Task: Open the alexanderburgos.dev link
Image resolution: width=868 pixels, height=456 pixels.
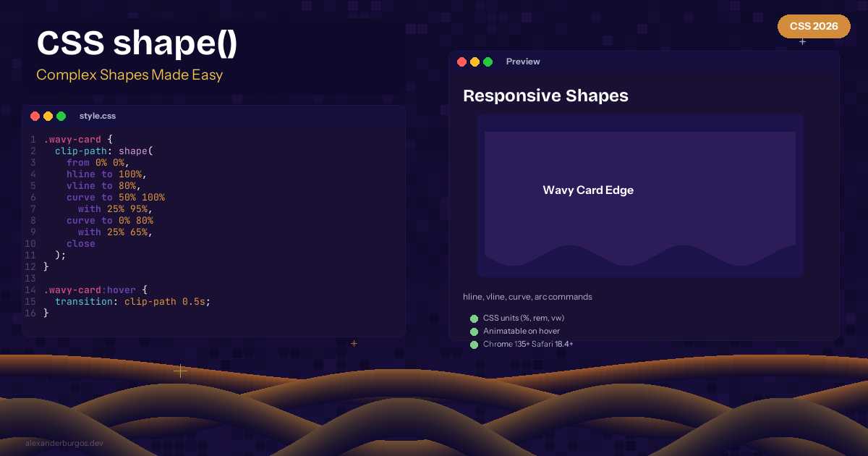Action: 64,442
